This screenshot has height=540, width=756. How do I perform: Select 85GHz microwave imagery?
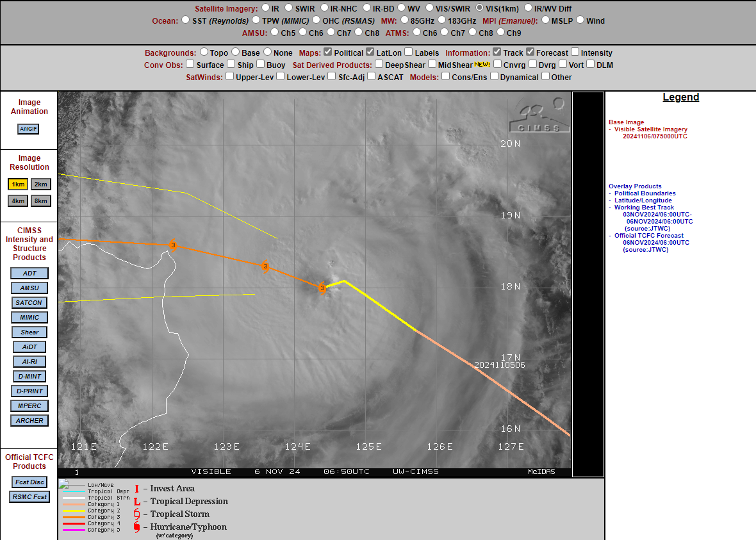(x=404, y=20)
